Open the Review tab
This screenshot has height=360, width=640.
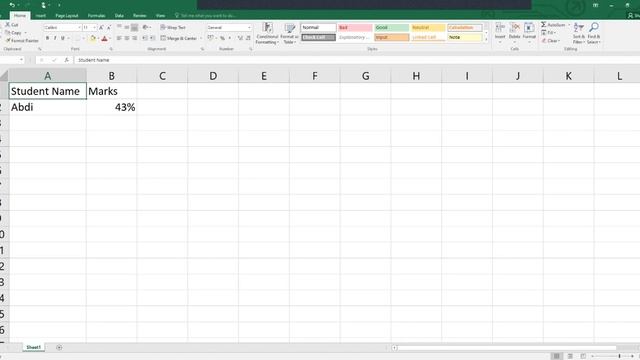(140, 16)
